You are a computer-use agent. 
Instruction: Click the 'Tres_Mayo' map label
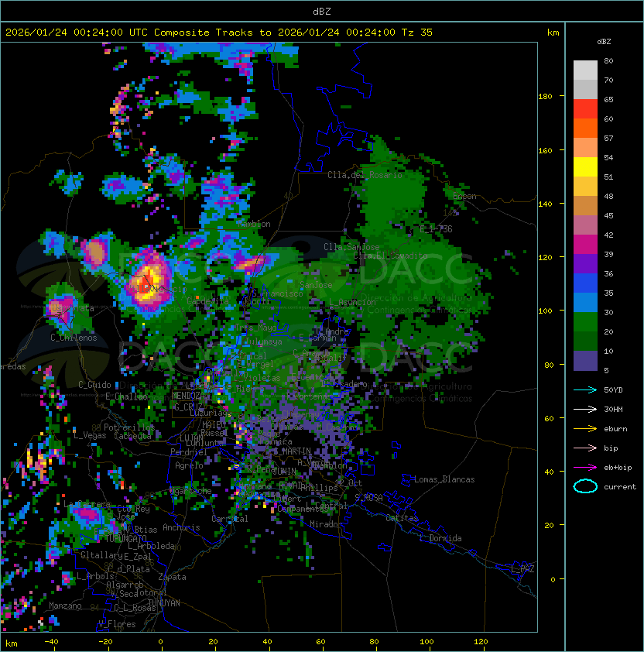click(x=255, y=328)
